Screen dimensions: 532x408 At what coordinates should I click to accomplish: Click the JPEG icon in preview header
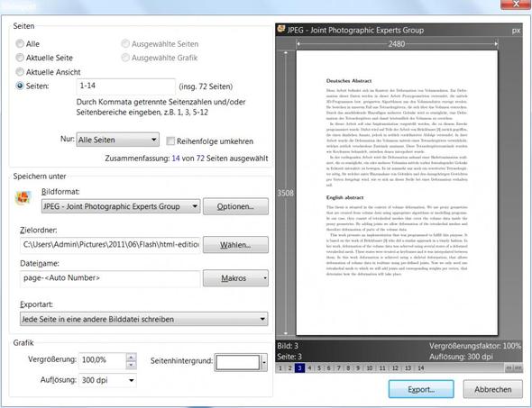pyautogui.click(x=281, y=29)
